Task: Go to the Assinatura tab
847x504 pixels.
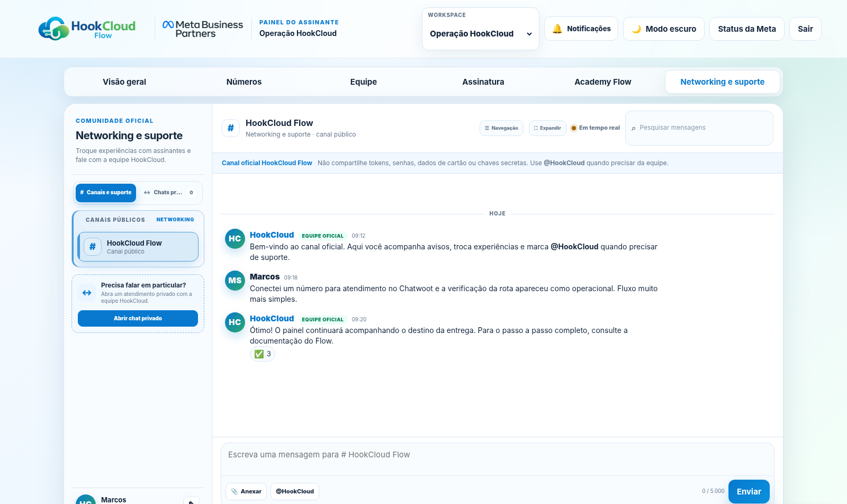Action: click(483, 82)
